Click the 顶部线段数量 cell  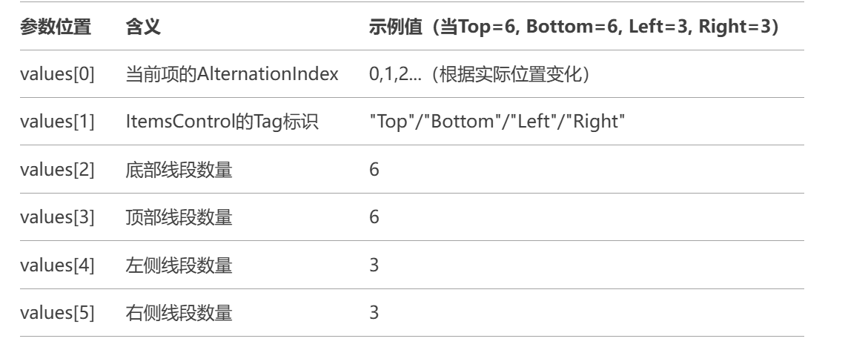pos(179,217)
